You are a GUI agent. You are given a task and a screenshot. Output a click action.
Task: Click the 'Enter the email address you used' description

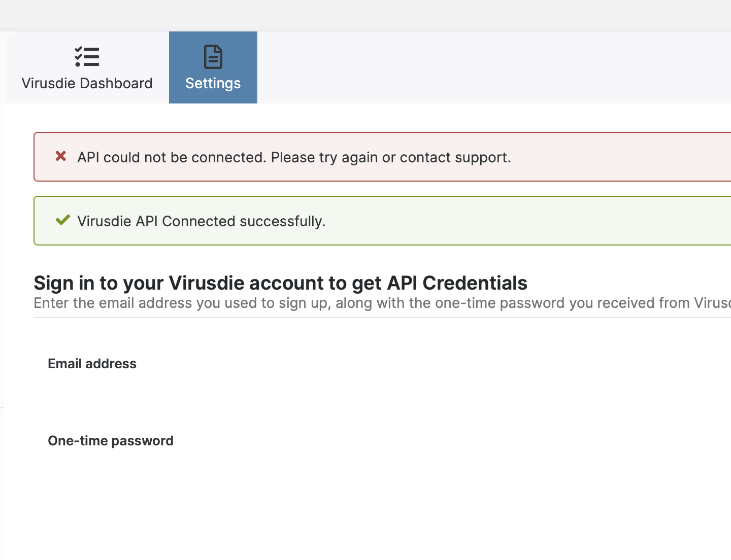[x=382, y=303]
